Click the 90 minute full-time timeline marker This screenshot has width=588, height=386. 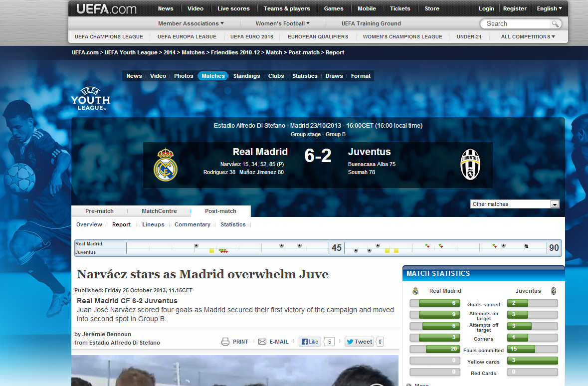(554, 247)
